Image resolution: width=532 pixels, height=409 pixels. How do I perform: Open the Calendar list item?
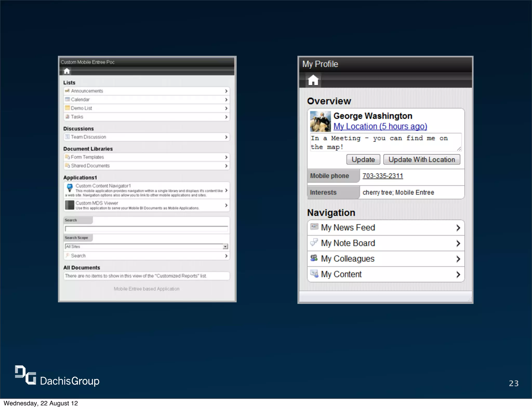[80, 100]
